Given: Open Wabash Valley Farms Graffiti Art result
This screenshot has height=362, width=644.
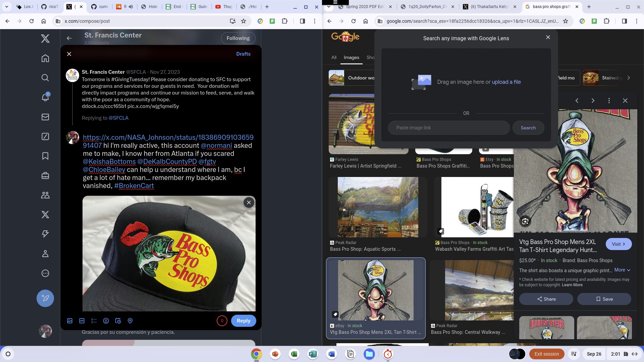Looking at the screenshot, I should click(x=474, y=249).
